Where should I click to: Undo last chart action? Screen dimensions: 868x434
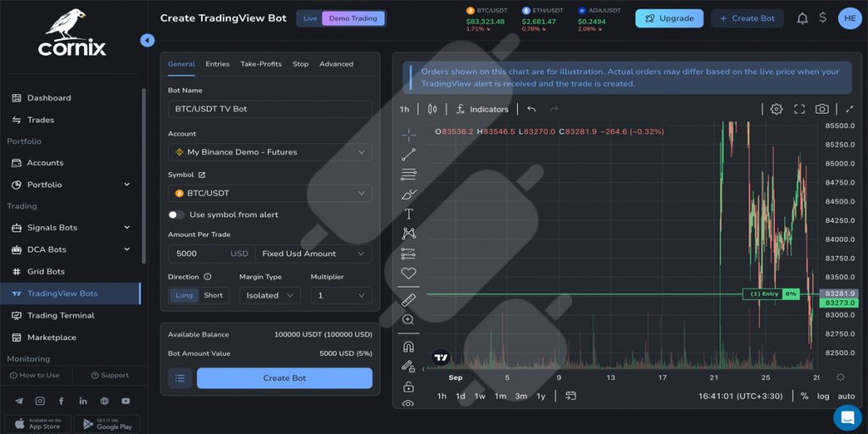coord(531,109)
